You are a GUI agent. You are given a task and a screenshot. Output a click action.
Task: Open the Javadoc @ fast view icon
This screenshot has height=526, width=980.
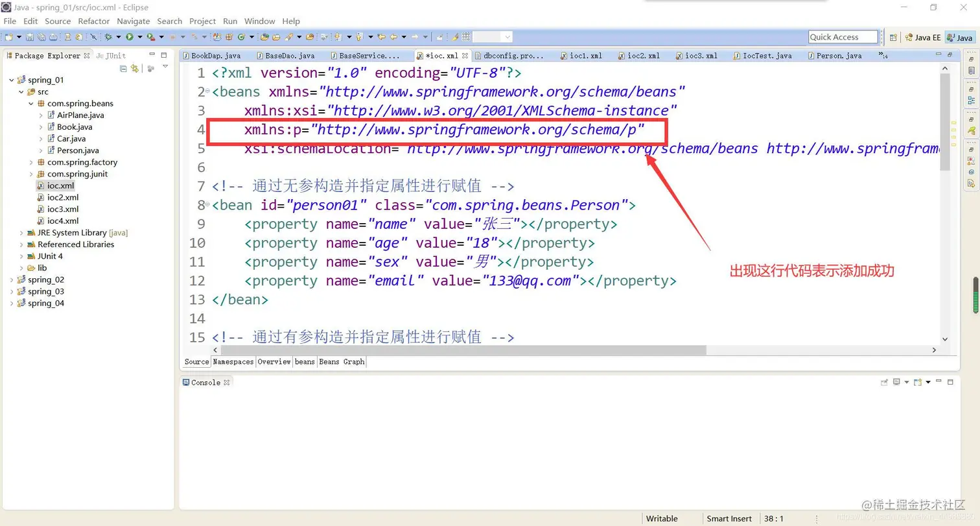tap(971, 172)
